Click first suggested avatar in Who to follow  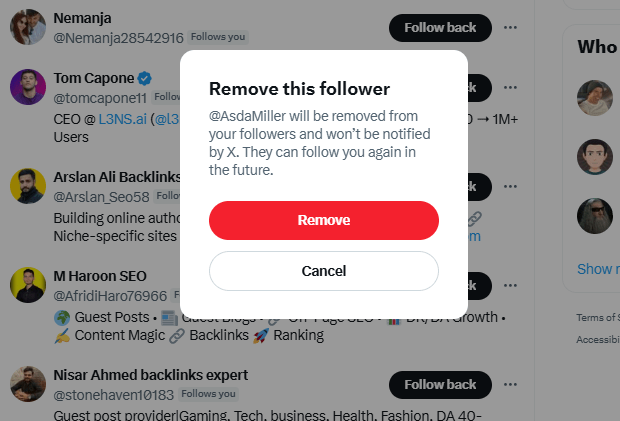[594, 98]
